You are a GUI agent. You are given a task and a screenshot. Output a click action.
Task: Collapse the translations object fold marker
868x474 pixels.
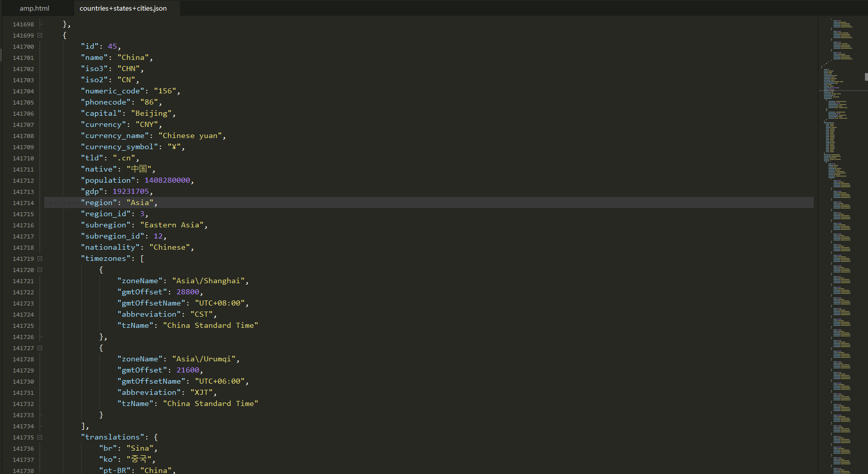pyautogui.click(x=40, y=437)
